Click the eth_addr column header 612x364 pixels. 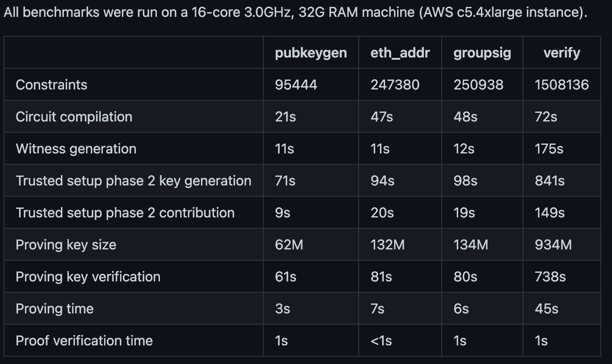(x=400, y=53)
